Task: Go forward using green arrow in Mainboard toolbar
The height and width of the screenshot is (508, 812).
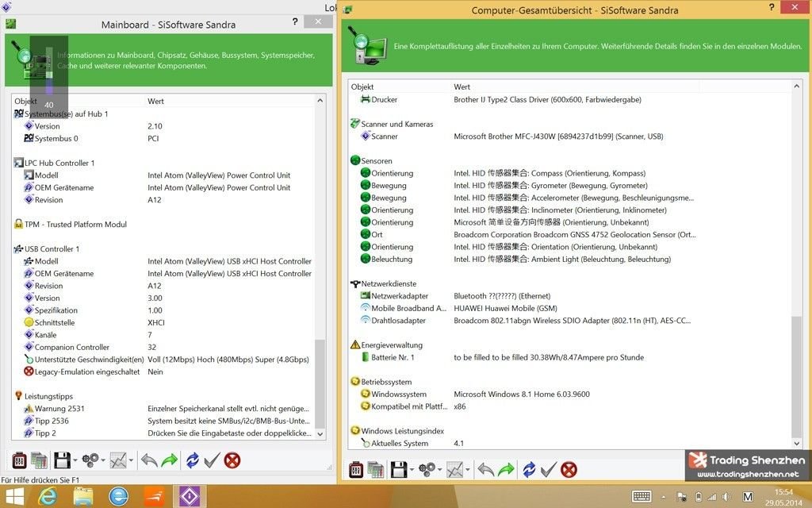Action: pos(170,460)
